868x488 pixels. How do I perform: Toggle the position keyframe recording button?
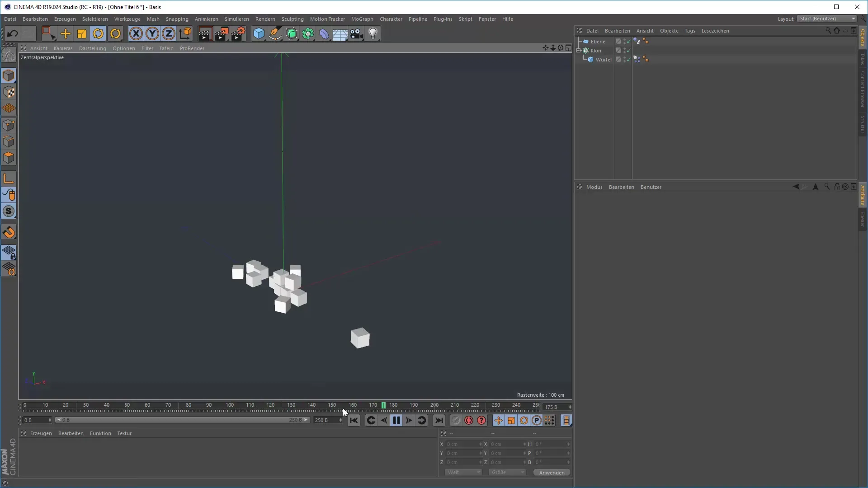pos(498,421)
